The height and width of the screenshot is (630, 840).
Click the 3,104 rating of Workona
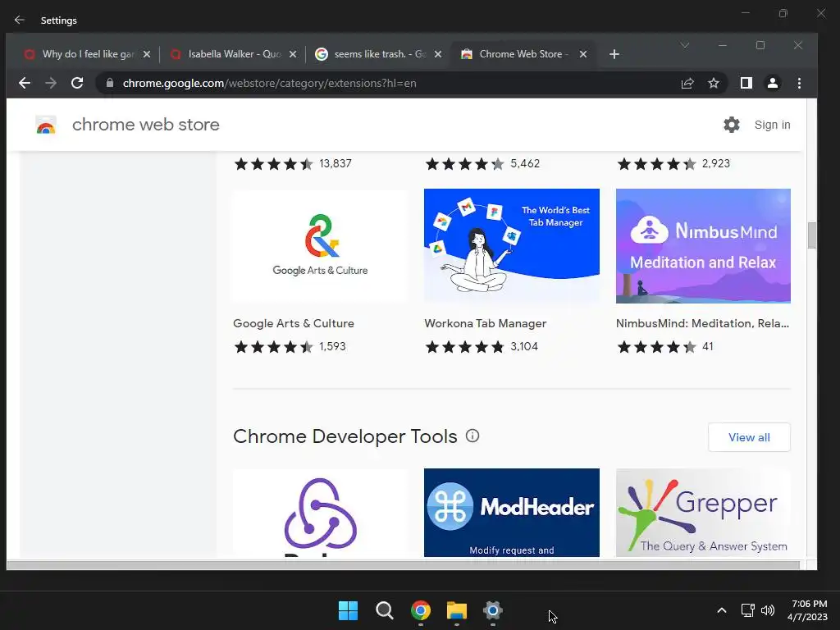[x=524, y=347]
